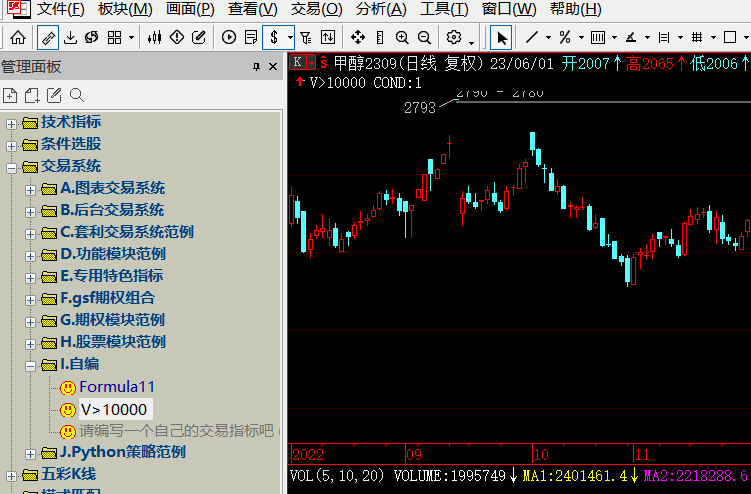The image size is (751, 494).
Task: Select V>10000 formula item
Action: [x=114, y=409]
